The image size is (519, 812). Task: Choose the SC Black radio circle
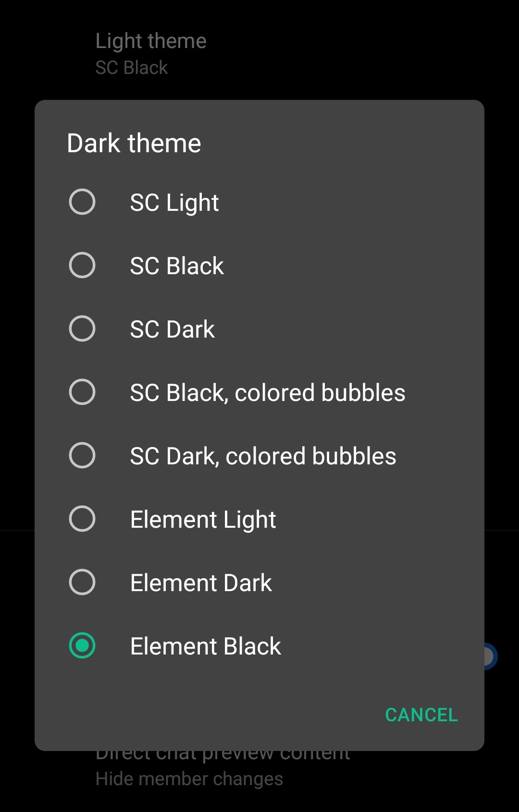tap(82, 265)
